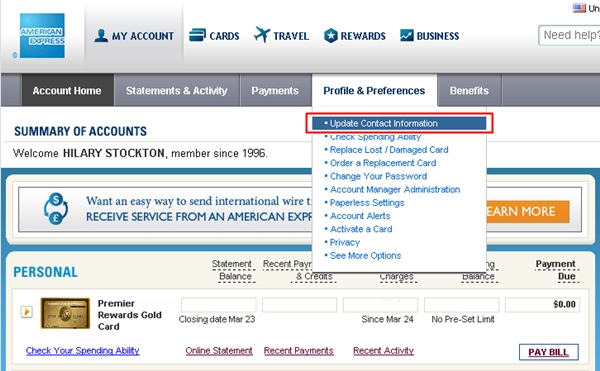This screenshot has width=600, height=371.
Task: Choose See More Options in dropdown
Action: (x=365, y=255)
